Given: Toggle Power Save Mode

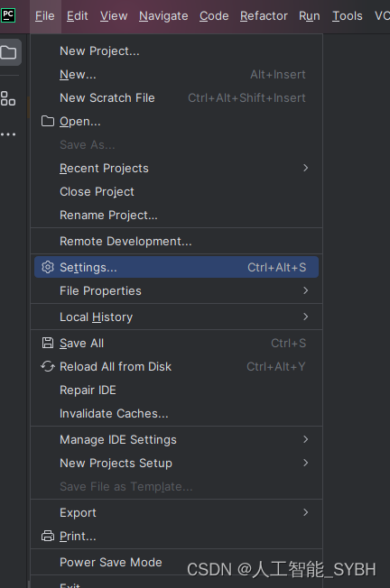Looking at the screenshot, I should click(x=111, y=562).
